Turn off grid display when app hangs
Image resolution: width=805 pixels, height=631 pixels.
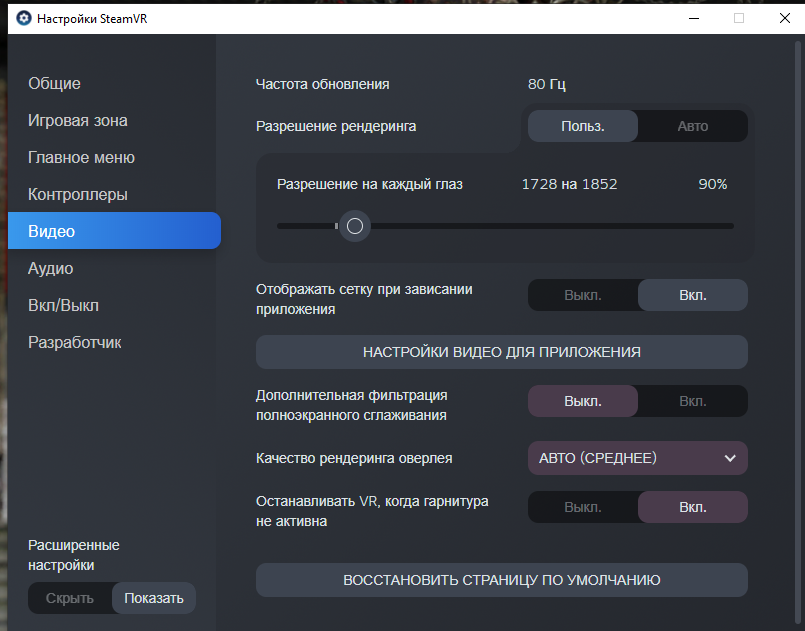[x=583, y=295]
